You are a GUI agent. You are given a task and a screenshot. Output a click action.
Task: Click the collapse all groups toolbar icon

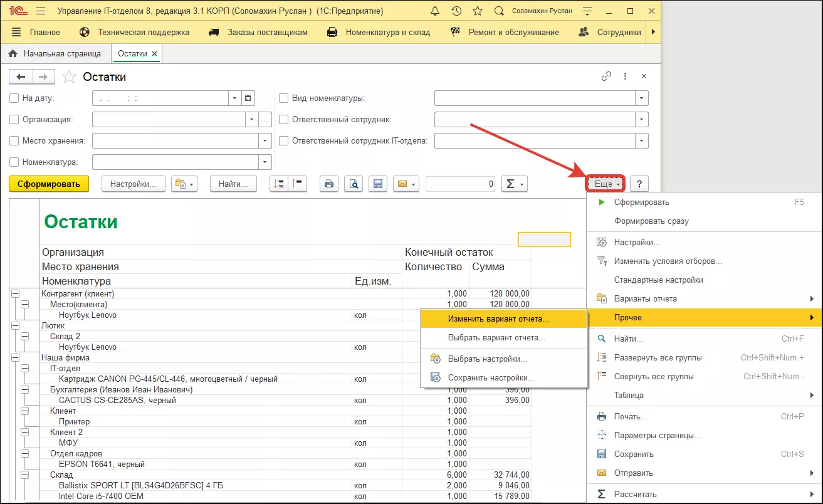coord(297,184)
